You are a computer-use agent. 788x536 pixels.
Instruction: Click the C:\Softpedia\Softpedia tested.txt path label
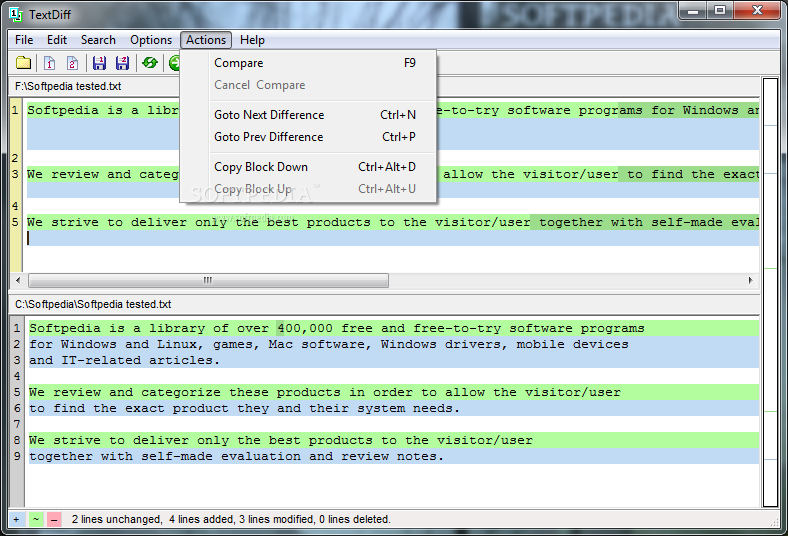coord(93,304)
